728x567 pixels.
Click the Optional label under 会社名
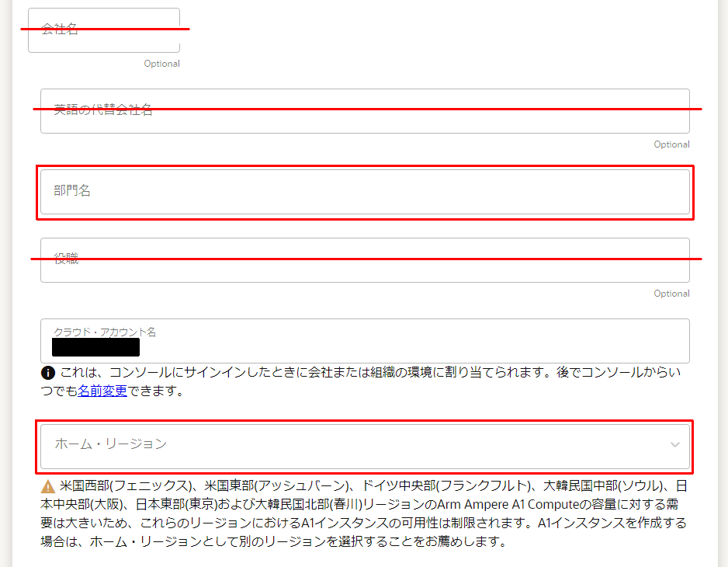pos(161,64)
